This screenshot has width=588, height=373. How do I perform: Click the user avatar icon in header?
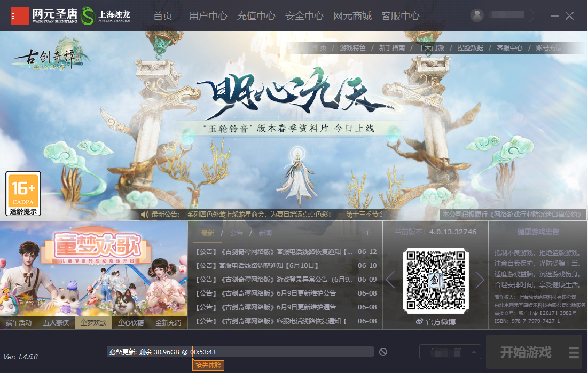477,15
